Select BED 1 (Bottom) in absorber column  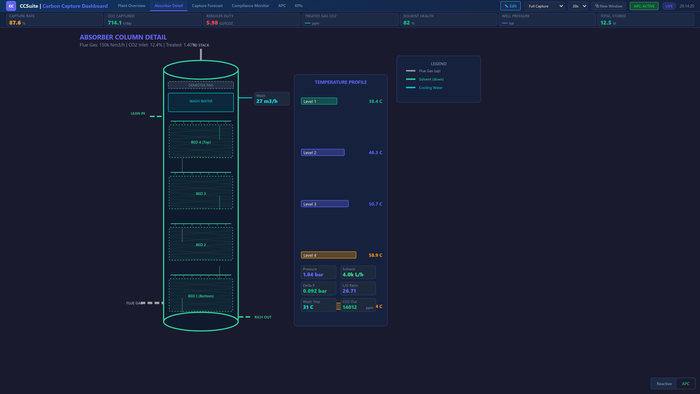[201, 295]
